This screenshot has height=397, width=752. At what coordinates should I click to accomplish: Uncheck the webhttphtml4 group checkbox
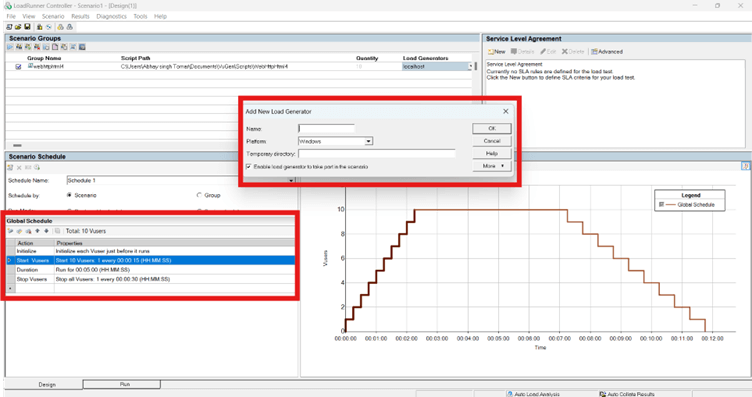(x=18, y=67)
